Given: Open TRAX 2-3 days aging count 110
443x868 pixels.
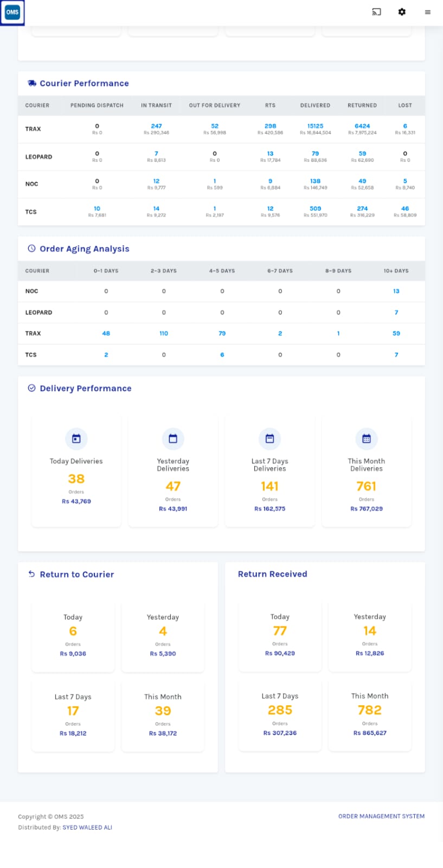Looking at the screenshot, I should (164, 334).
